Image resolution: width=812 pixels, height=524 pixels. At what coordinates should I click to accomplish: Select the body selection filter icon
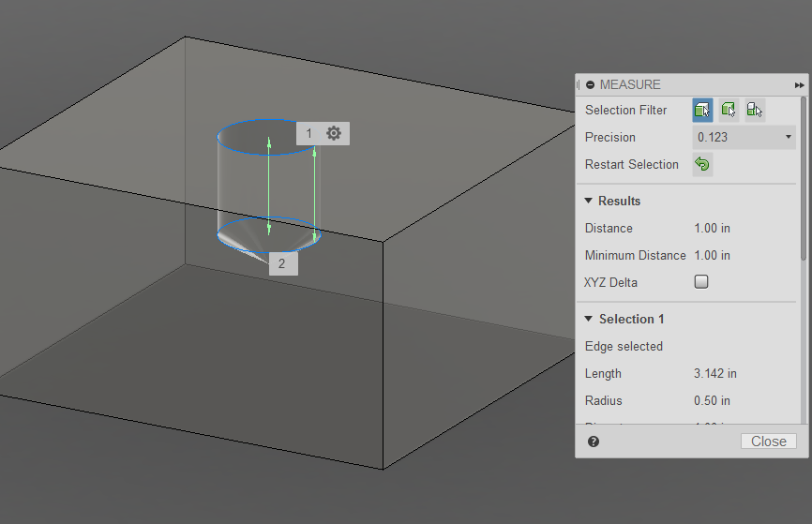(x=729, y=110)
